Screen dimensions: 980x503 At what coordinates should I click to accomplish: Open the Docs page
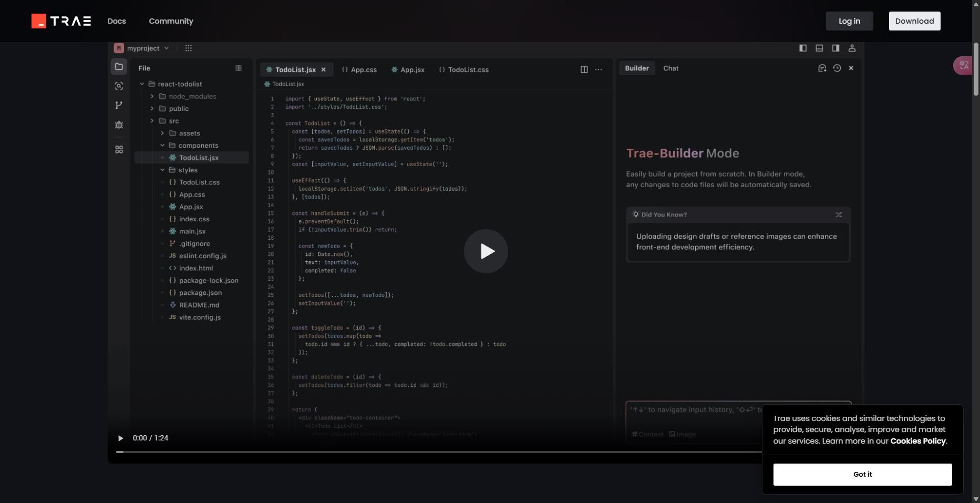(x=117, y=21)
